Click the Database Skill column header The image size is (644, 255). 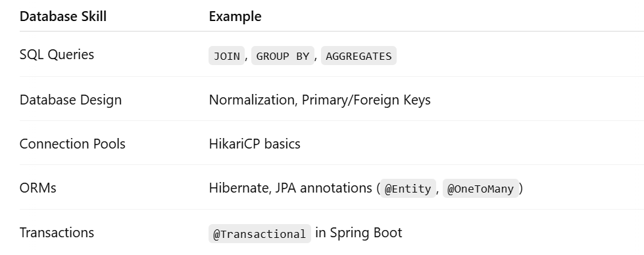63,16
